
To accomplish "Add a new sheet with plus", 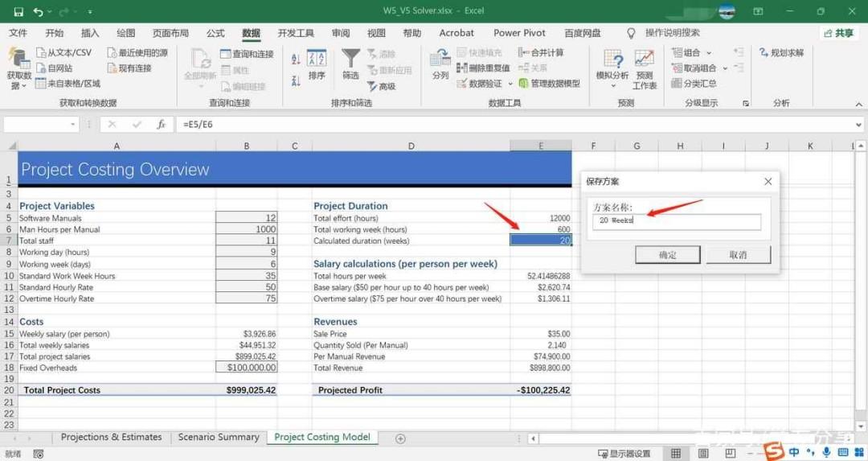I will click(x=400, y=438).
